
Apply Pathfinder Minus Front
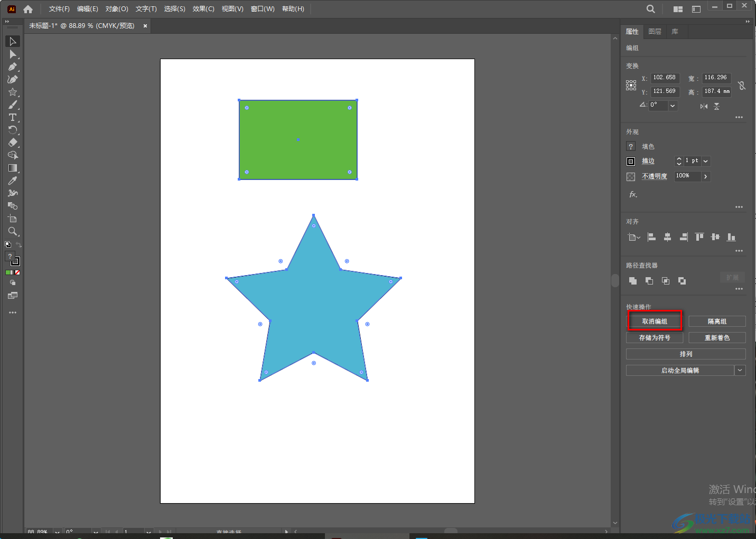(x=649, y=281)
